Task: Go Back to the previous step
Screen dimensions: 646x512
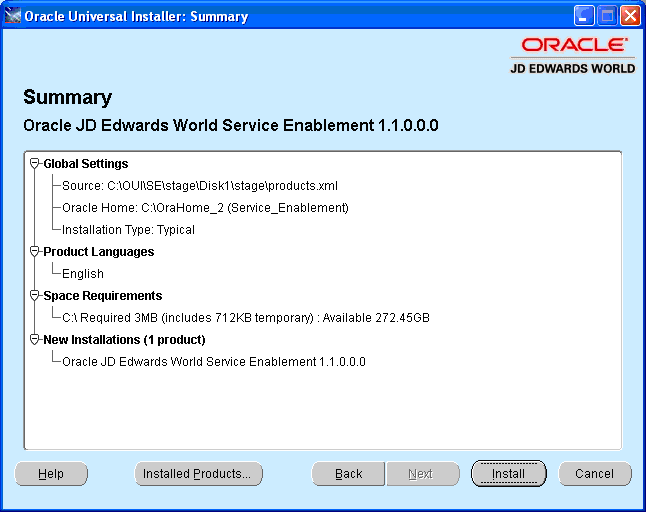Action: [x=349, y=474]
